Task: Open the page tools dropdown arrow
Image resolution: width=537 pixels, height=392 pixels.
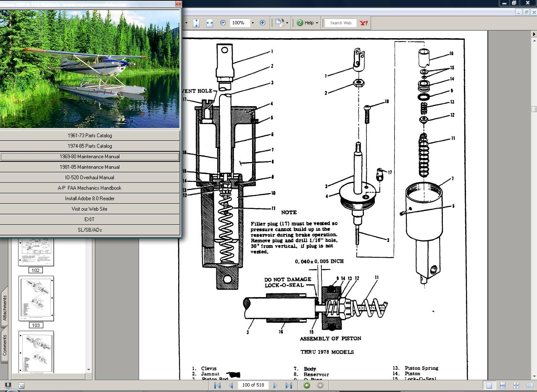Action: tap(287, 23)
